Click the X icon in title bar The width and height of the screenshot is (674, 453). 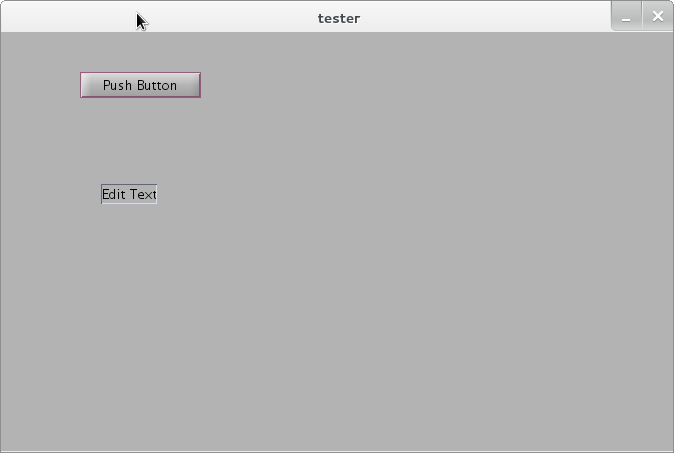(658, 17)
